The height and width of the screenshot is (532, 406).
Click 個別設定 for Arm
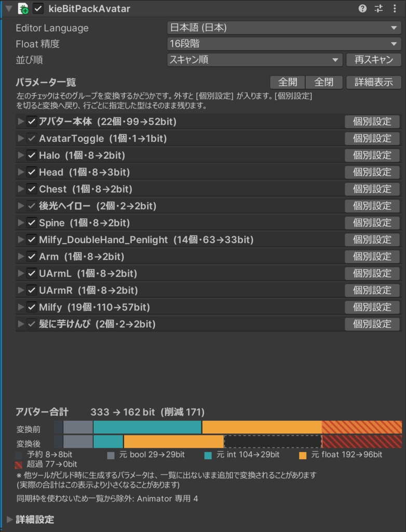click(372, 257)
